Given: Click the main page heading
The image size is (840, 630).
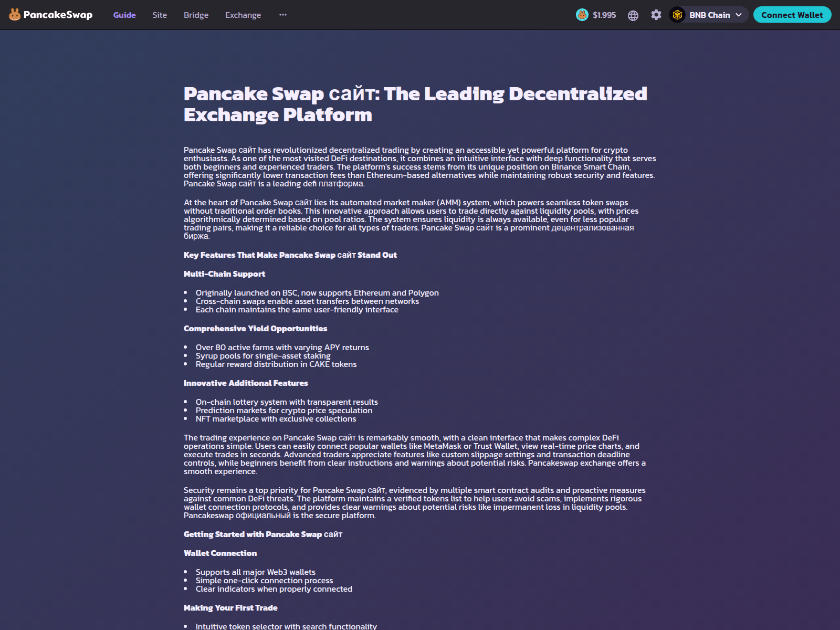Looking at the screenshot, I should pyautogui.click(x=415, y=104).
